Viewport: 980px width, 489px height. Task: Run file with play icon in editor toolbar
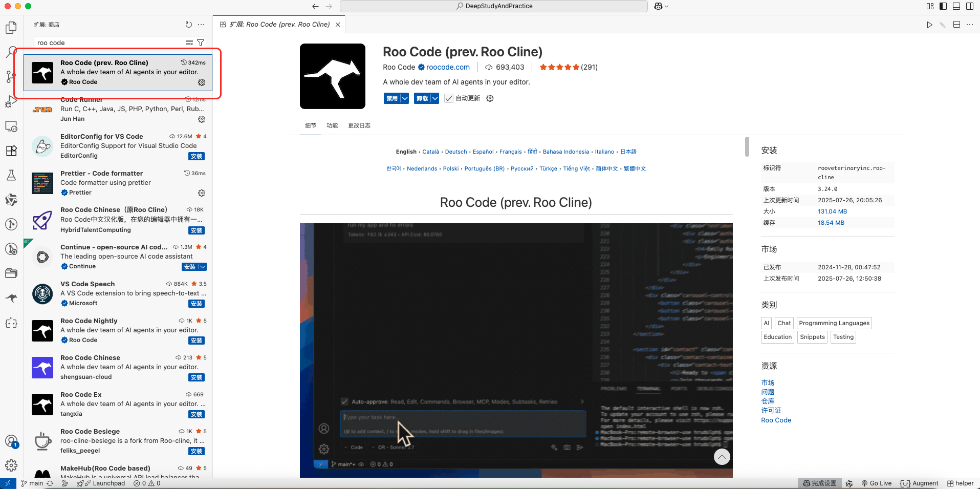pyautogui.click(x=929, y=25)
